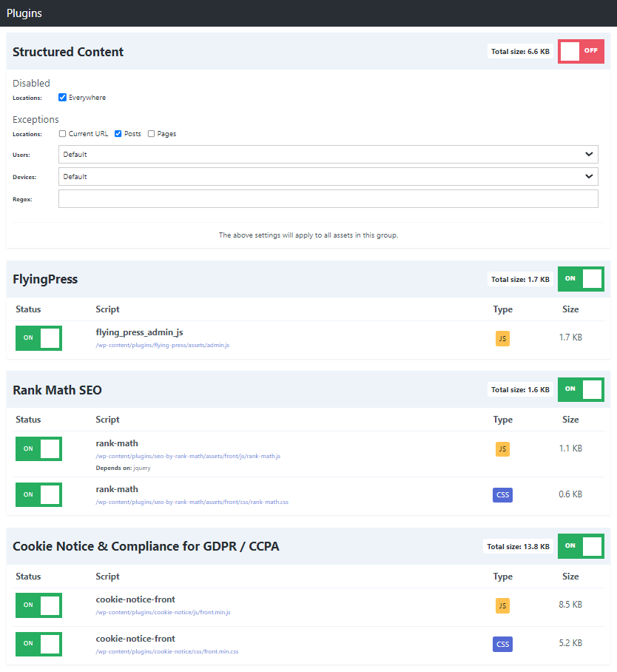This screenshot has width=617, height=672.
Task: Open the cookie-notice front.min.css path link
Action: coord(167,651)
